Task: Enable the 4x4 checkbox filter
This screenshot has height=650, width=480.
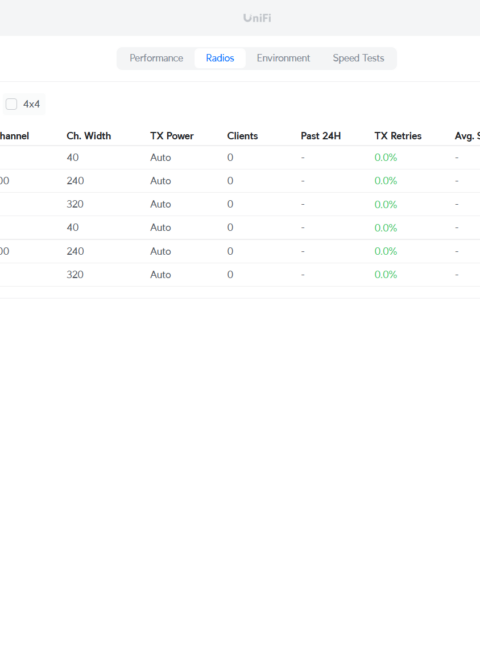Action: (11, 104)
